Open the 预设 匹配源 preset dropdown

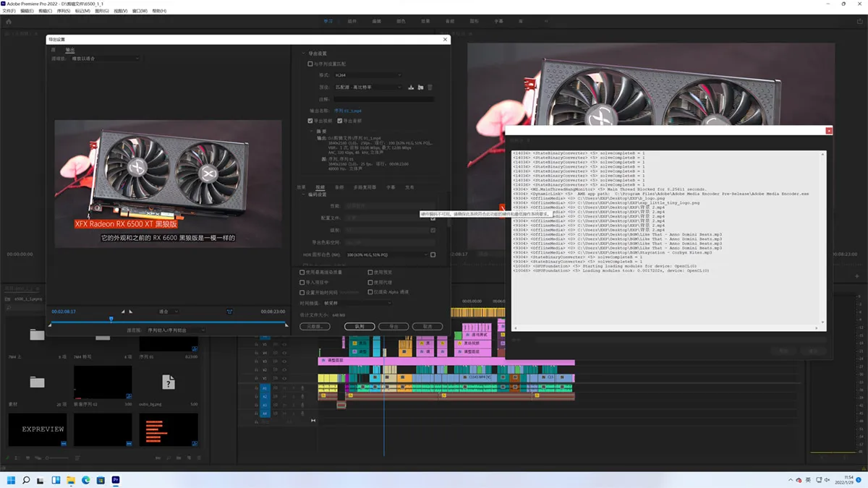[367, 87]
